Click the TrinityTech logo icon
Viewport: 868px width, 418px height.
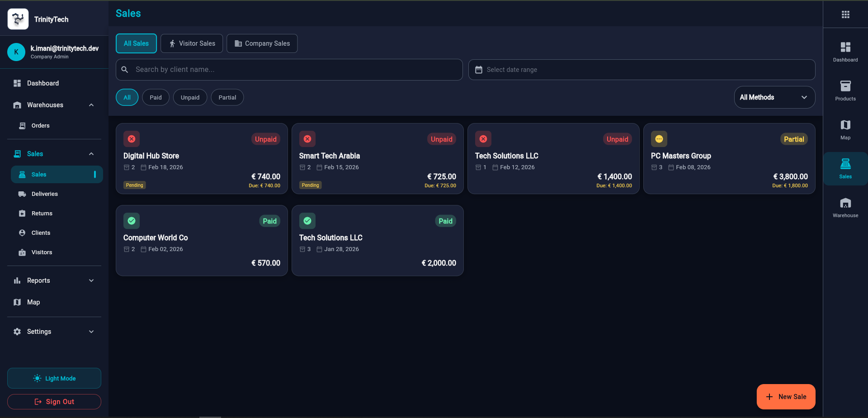pyautogui.click(x=18, y=19)
